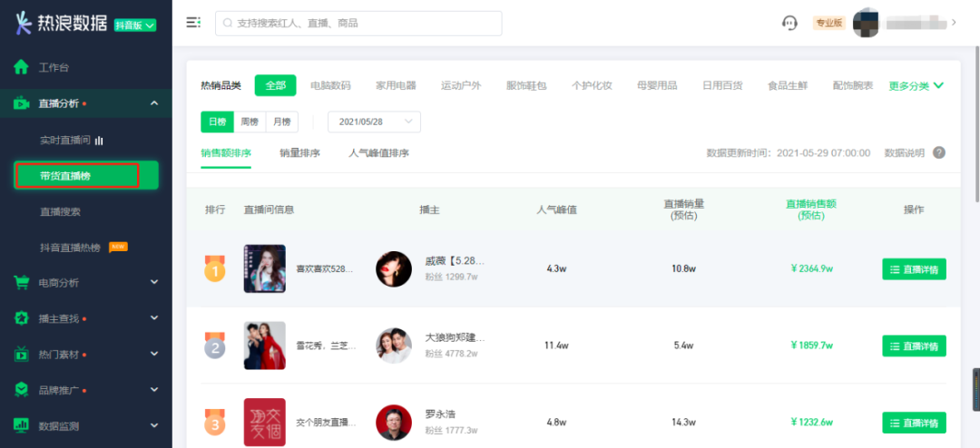Expand the 电商分析 section chevron
The image size is (980, 448).
pyautogui.click(x=154, y=282)
